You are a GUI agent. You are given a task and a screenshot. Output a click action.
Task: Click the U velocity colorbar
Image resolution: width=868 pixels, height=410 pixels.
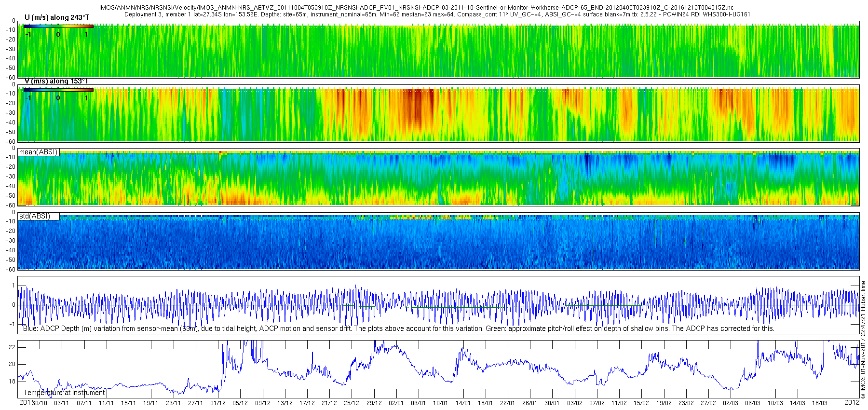(59, 26)
